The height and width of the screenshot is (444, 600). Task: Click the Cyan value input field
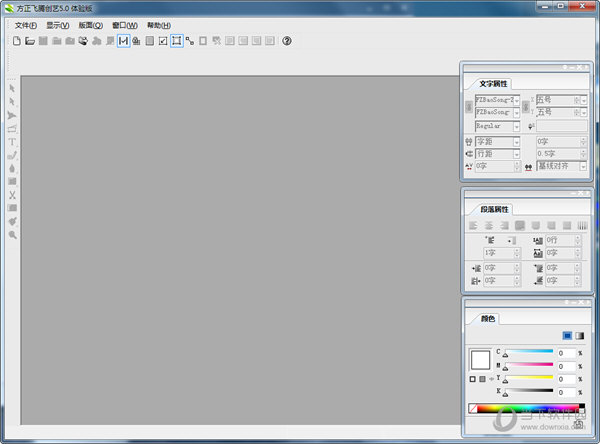pos(565,353)
